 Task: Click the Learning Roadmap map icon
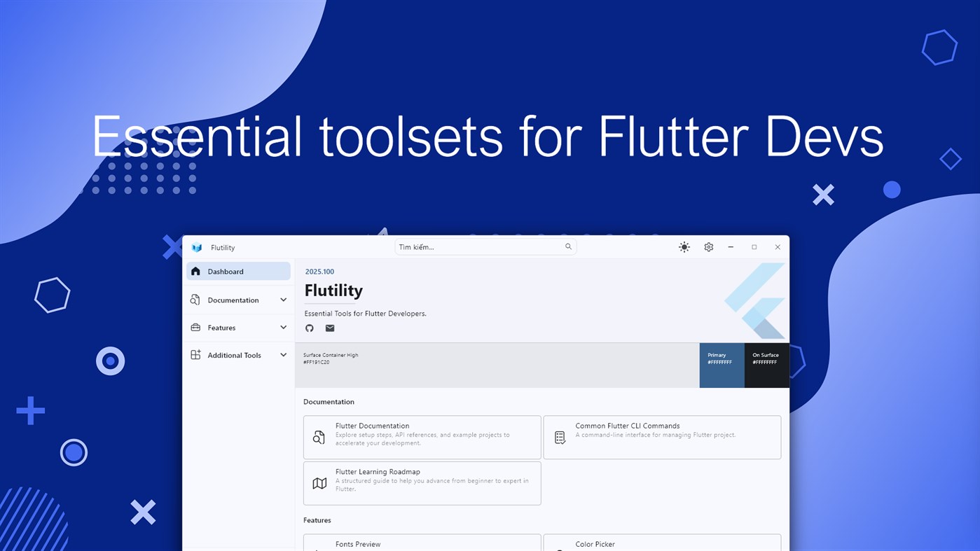(x=319, y=483)
